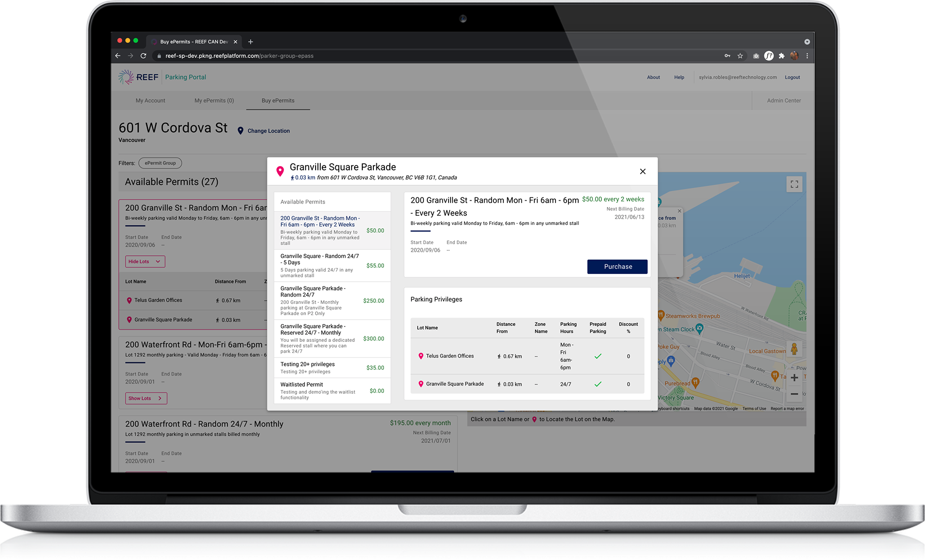Viewport: 925px width, 560px height.
Task: Open map Terms of Use link
Action: (x=754, y=409)
